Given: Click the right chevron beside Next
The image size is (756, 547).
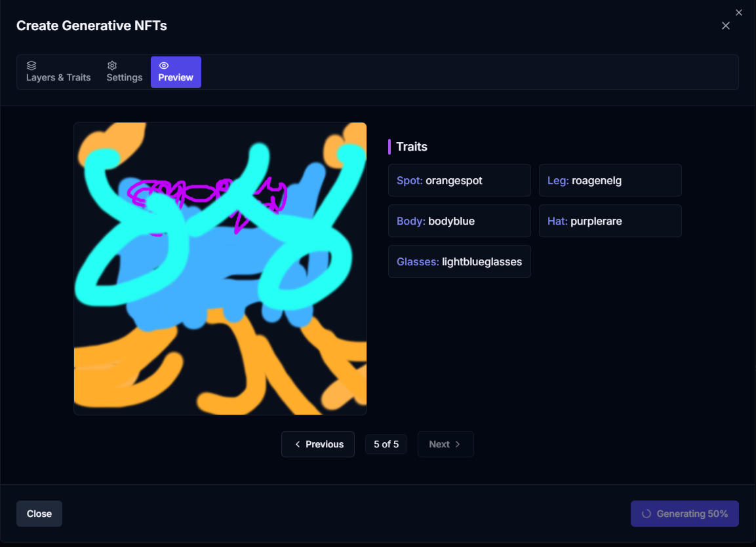Looking at the screenshot, I should click(458, 444).
